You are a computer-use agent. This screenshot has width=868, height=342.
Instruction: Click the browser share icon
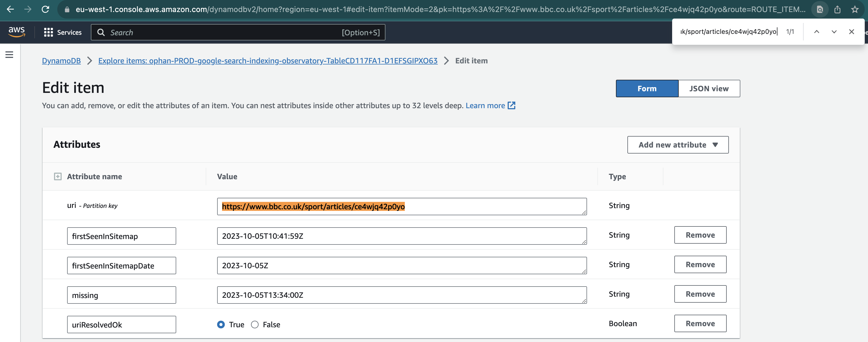pos(838,10)
